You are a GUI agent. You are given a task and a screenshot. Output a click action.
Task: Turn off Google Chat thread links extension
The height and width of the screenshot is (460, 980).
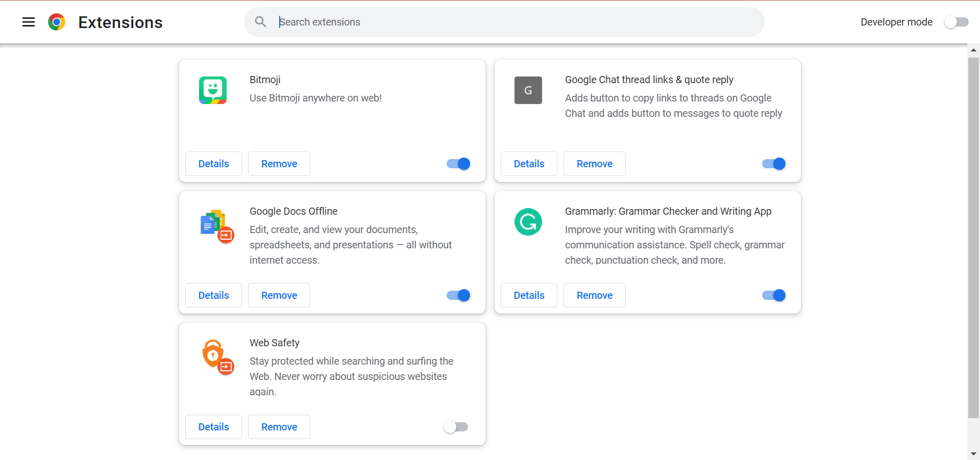pyautogui.click(x=774, y=164)
